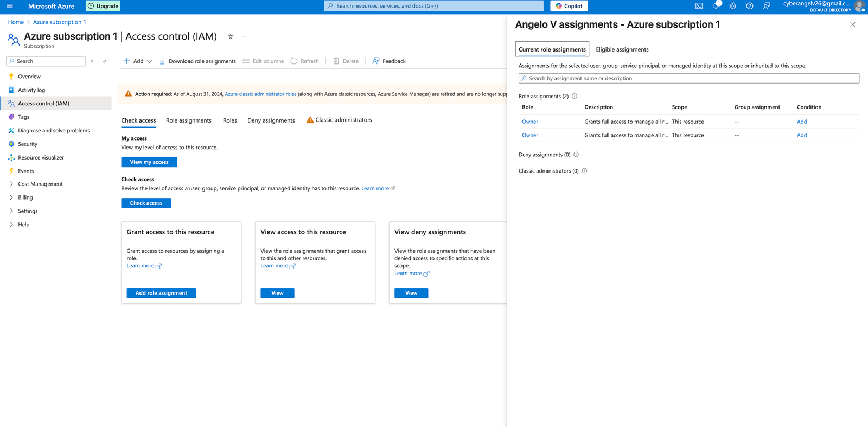Open Learn more link under Check access
Screen dimensions: 868x427
(x=378, y=189)
